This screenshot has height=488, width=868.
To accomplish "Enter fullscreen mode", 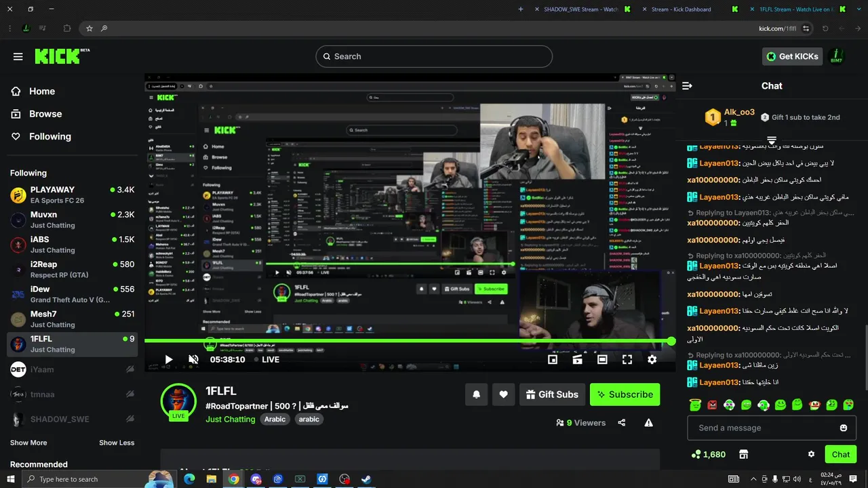I will [x=627, y=359].
